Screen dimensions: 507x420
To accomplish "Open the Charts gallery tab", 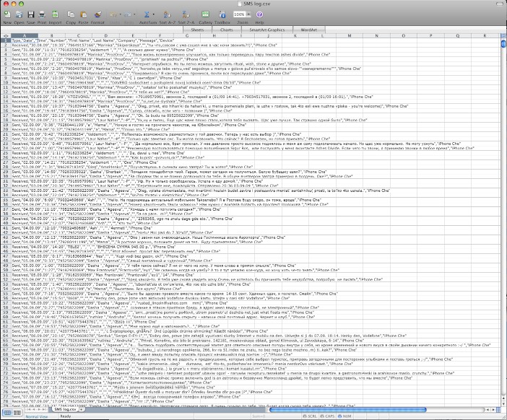I will (x=226, y=30).
